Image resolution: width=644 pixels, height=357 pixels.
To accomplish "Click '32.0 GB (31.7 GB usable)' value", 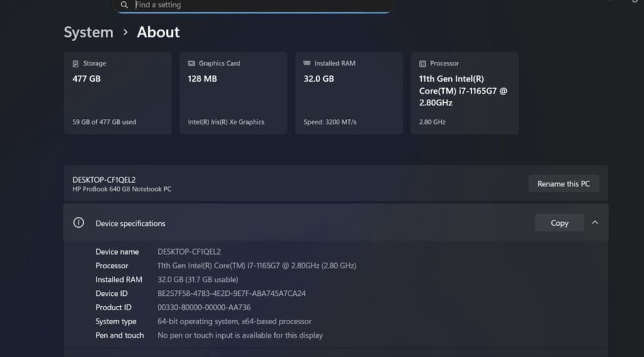I will pyautogui.click(x=198, y=279).
